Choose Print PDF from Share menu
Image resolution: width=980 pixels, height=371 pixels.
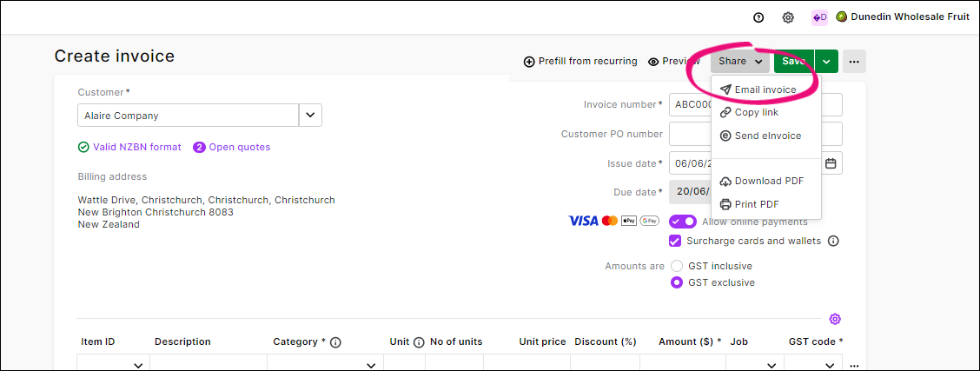(765, 204)
